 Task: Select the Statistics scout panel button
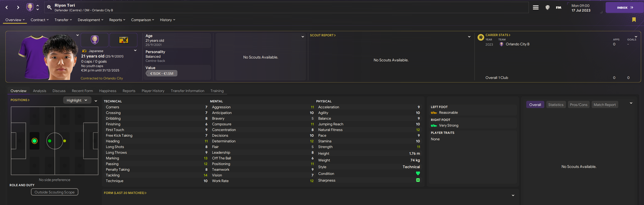pyautogui.click(x=556, y=105)
